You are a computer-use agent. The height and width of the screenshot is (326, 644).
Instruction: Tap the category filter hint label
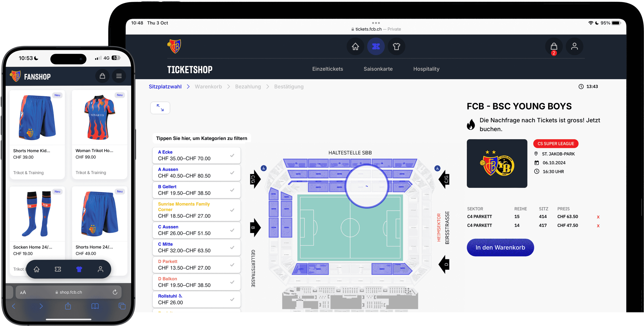tap(201, 138)
